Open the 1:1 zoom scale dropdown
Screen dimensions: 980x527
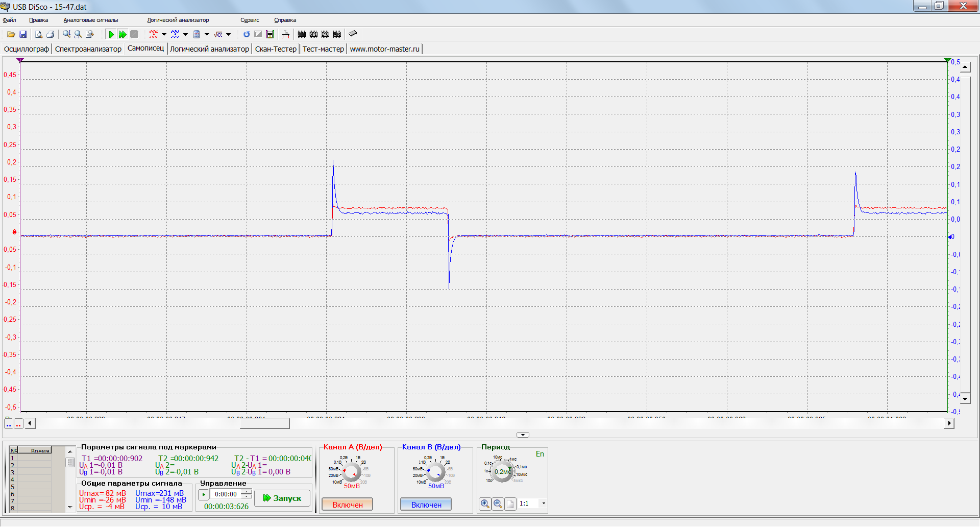pyautogui.click(x=544, y=504)
